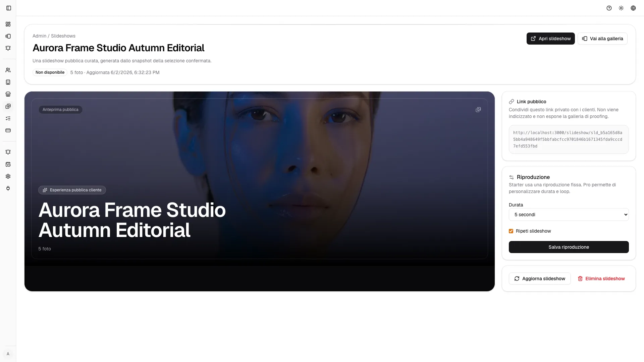Click Salva riproduzione button

[569, 247]
